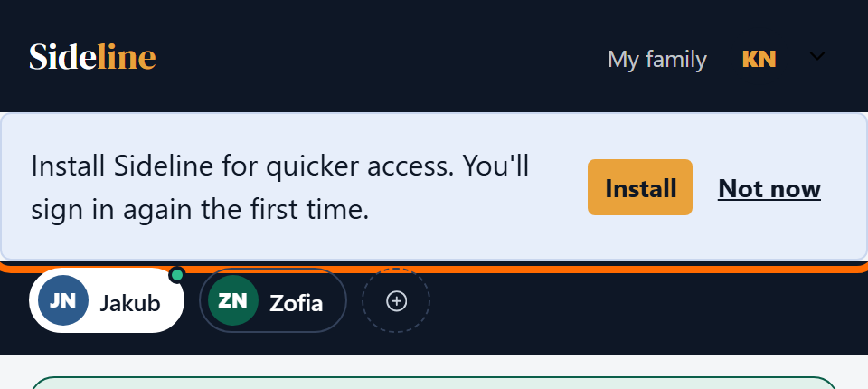Click the KN account initials
The image size is (868, 389).
coord(759,59)
